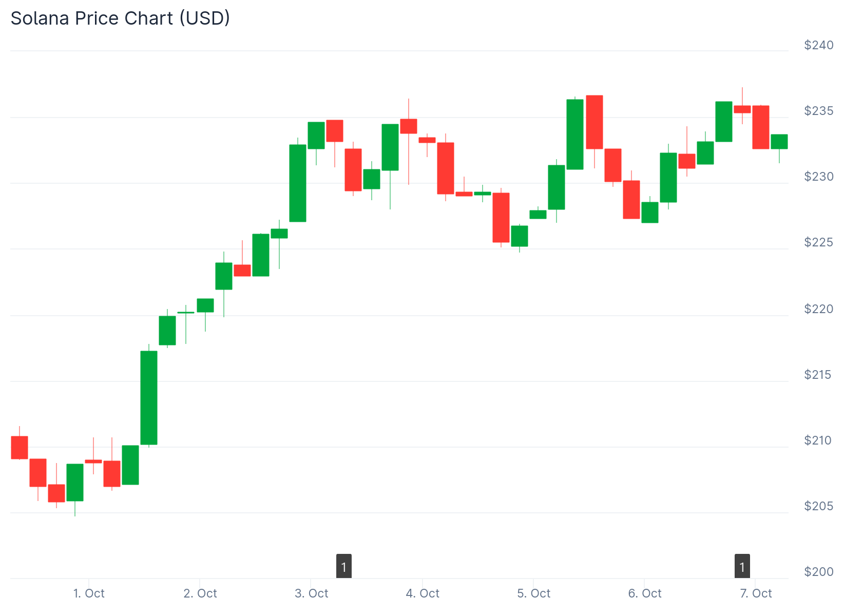Select the 1. Oct date label

pos(89,593)
